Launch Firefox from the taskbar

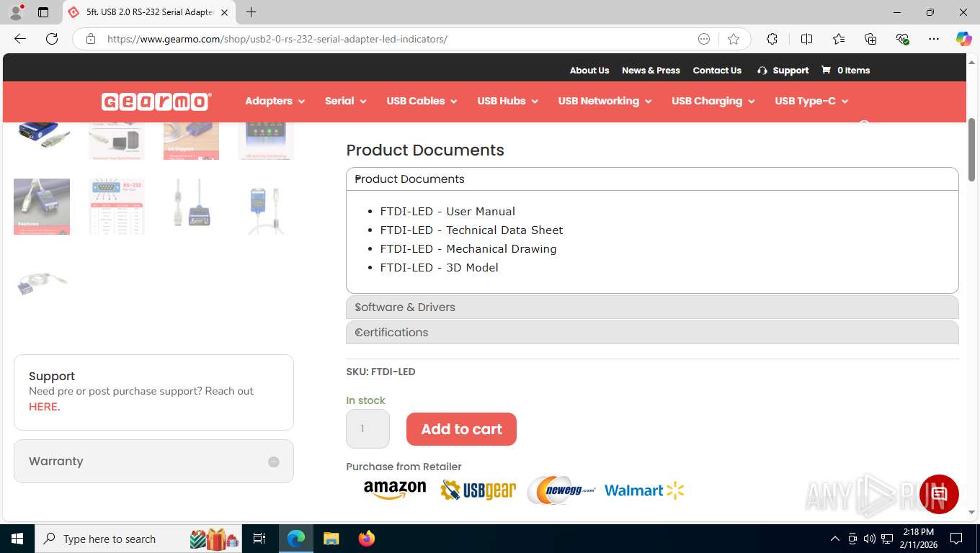coord(367,539)
